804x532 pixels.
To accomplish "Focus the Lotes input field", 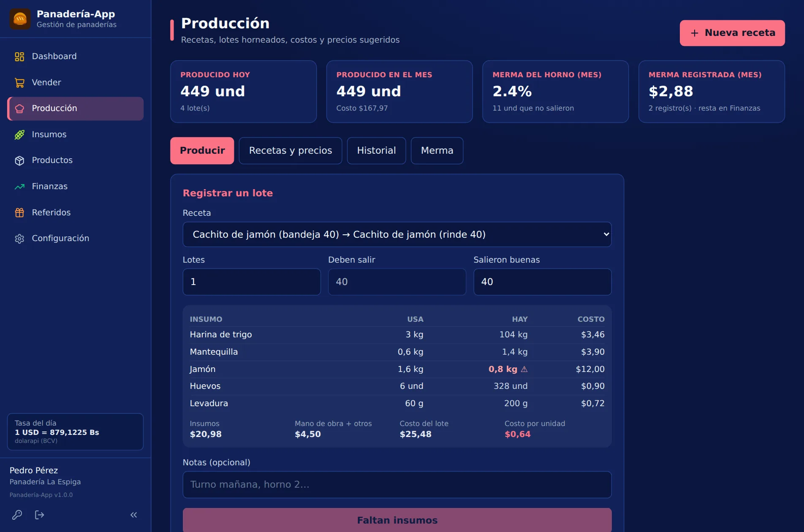I will [x=252, y=282].
